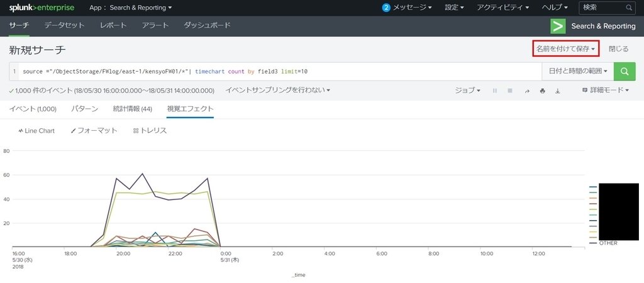This screenshot has height=283, width=644.
Task: Expand the 日付と時間の範囲 time picker
Action: point(577,72)
